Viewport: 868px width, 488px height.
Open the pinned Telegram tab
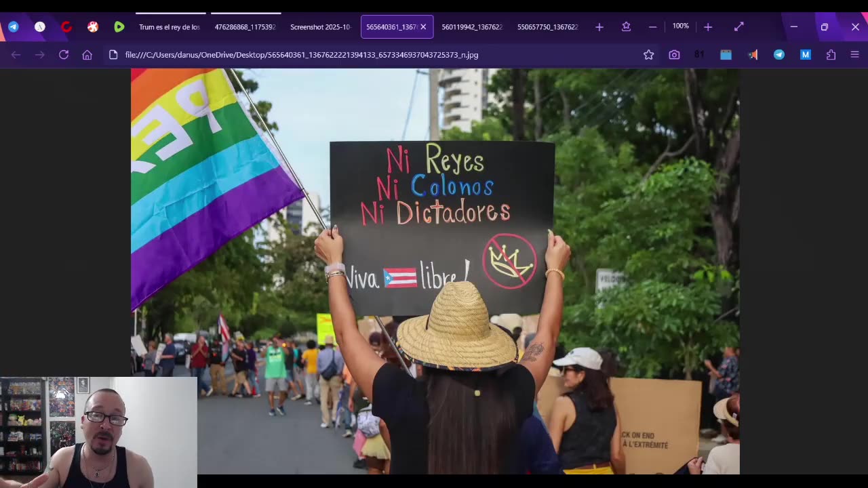pos(14,27)
